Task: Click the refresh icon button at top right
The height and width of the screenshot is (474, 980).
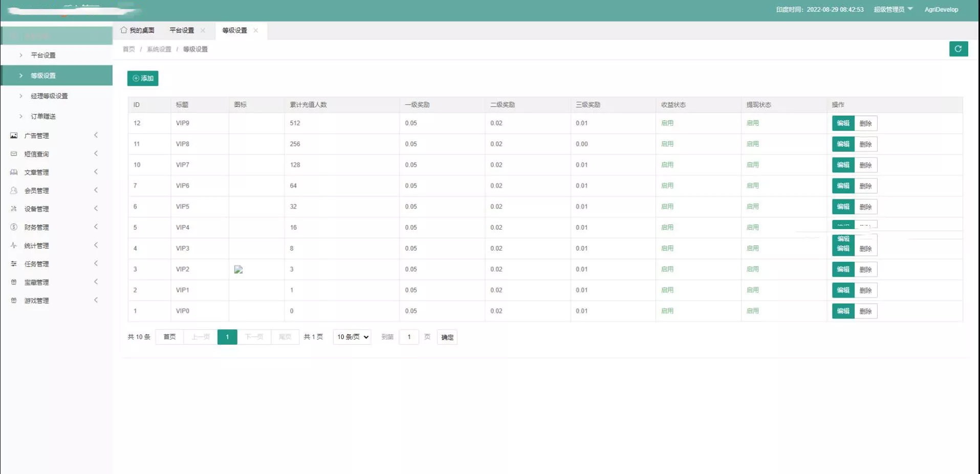Action: click(958, 49)
